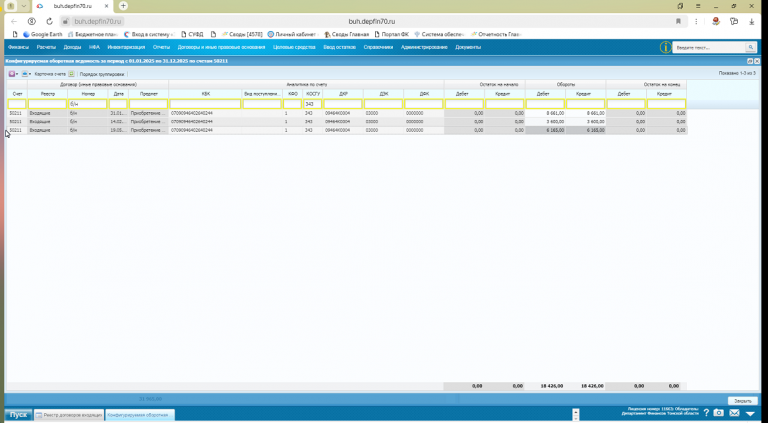
Task: Open the help question mark icon
Action: coord(706,413)
